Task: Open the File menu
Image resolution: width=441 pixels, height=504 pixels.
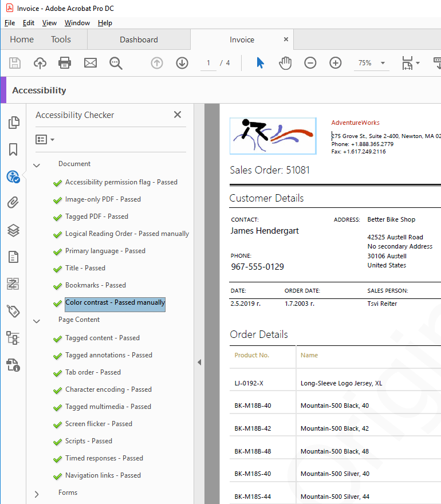Action: point(10,23)
